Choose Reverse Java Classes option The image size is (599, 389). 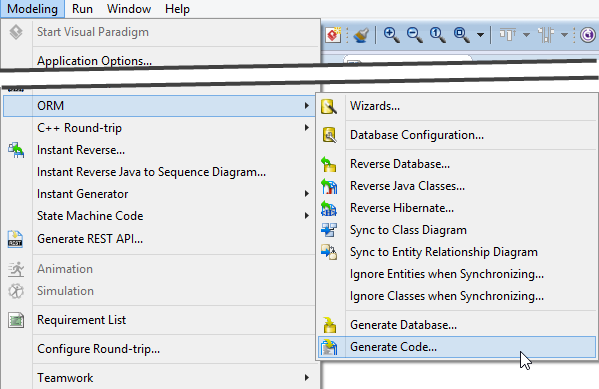tap(457, 186)
